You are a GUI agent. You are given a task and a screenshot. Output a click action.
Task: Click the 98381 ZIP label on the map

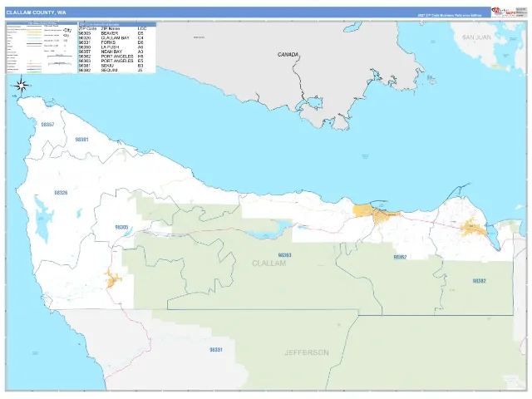(x=81, y=140)
